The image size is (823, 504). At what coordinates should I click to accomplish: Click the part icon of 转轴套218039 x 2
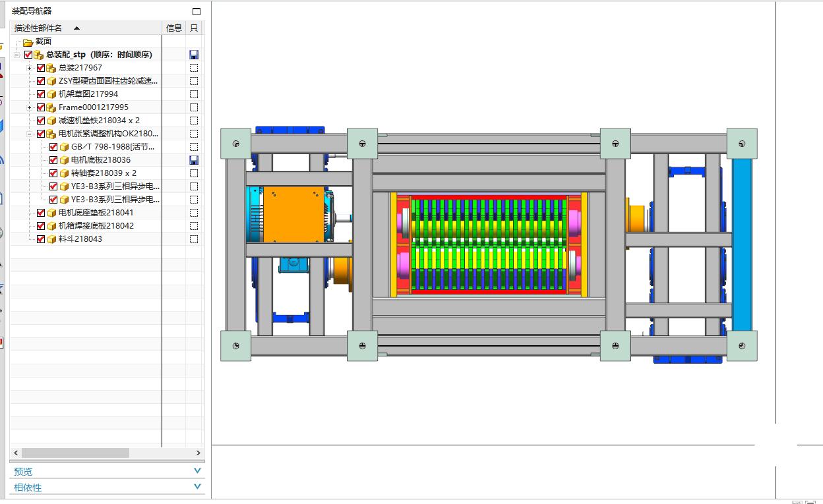pos(64,173)
